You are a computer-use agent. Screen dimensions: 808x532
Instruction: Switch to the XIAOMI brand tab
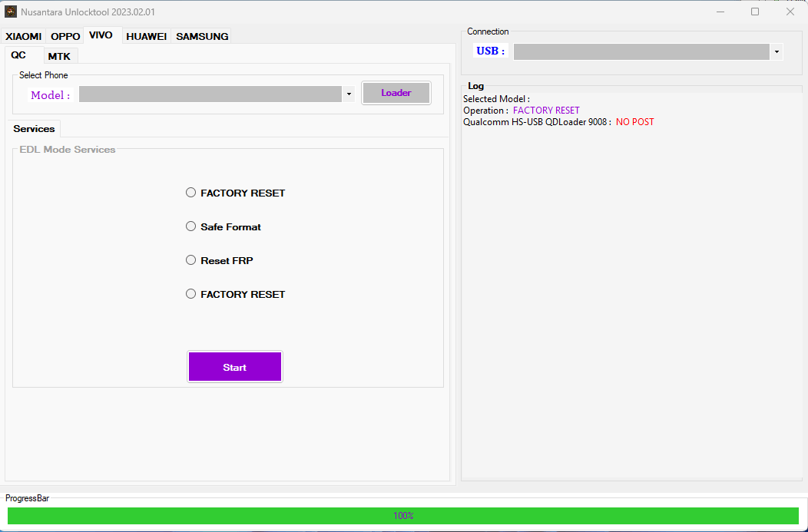(x=23, y=36)
